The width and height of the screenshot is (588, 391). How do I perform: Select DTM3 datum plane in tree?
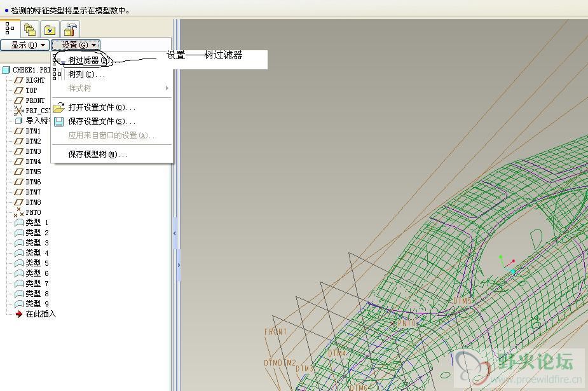pyautogui.click(x=33, y=151)
